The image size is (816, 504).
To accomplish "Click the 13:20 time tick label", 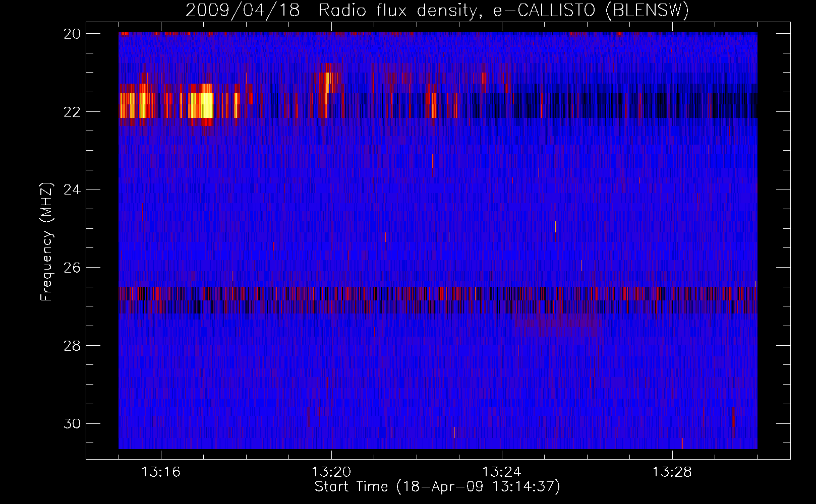I will 331,472.
